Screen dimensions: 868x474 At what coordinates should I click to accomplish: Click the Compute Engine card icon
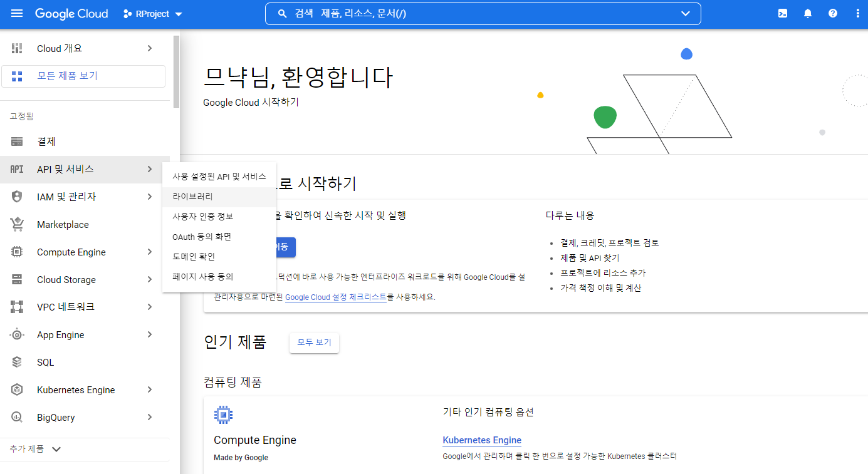[223, 414]
